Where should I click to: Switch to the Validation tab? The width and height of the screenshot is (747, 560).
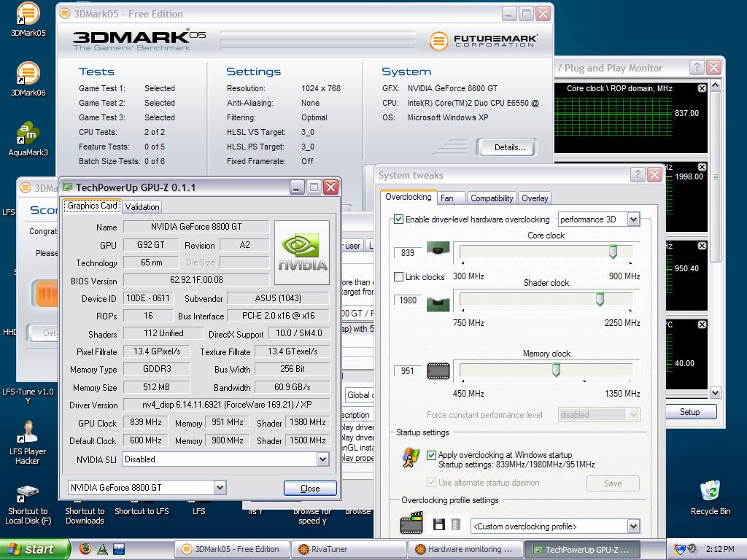coord(142,206)
